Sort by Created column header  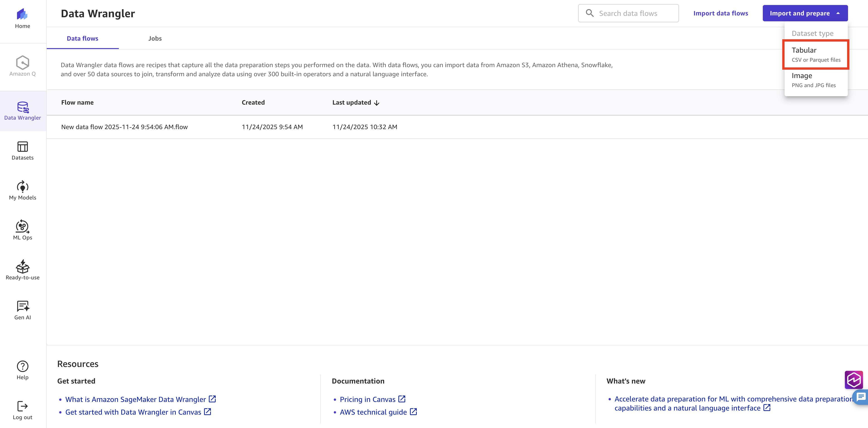(253, 103)
